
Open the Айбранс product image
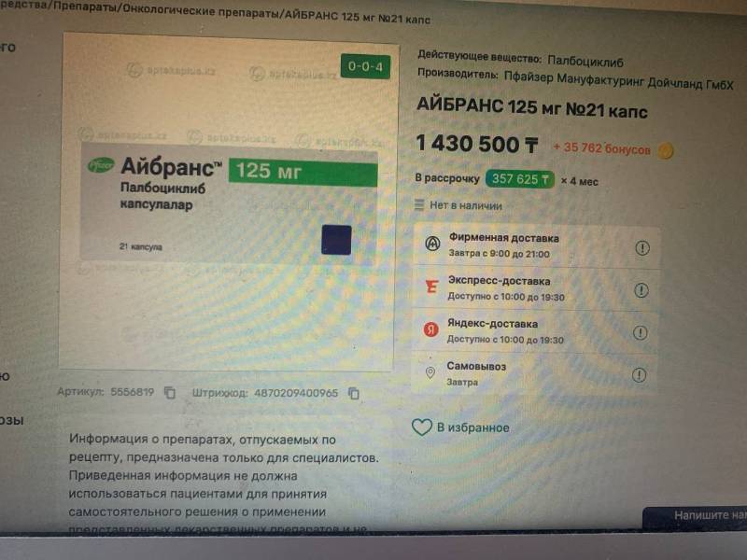pos(229,203)
